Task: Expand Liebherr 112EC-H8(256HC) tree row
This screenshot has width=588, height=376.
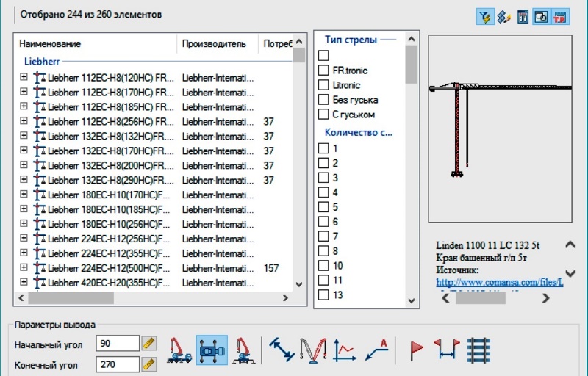Action: click(24, 120)
